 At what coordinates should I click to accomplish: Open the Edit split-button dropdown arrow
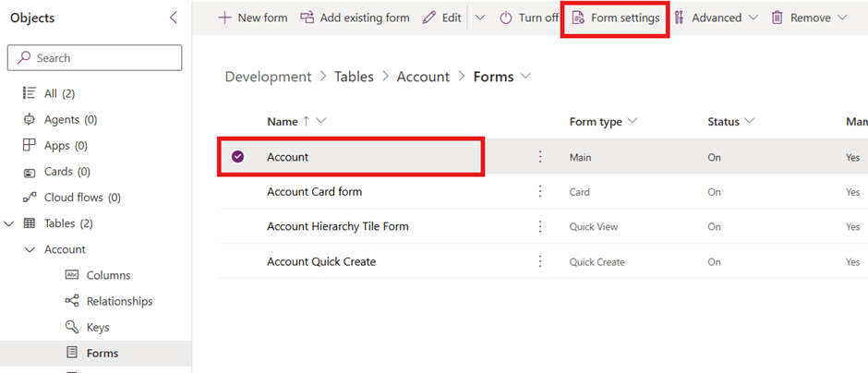click(x=479, y=18)
